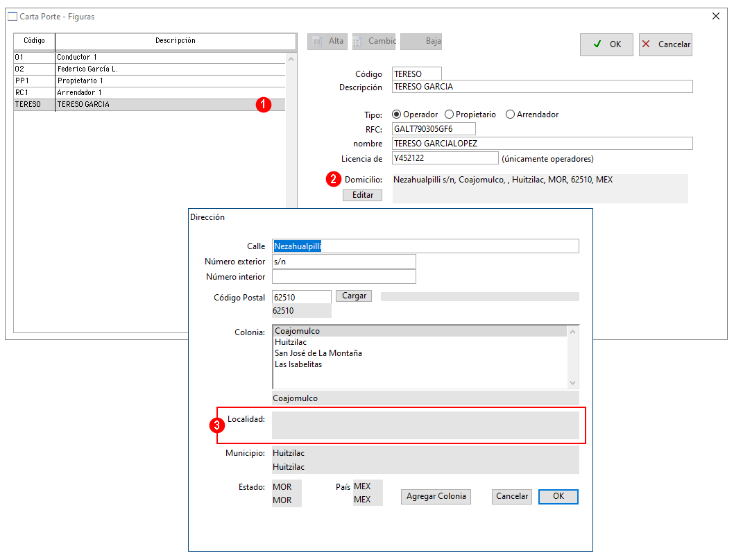
Task: Confirm the Dirección dialog with OK
Action: point(558,497)
